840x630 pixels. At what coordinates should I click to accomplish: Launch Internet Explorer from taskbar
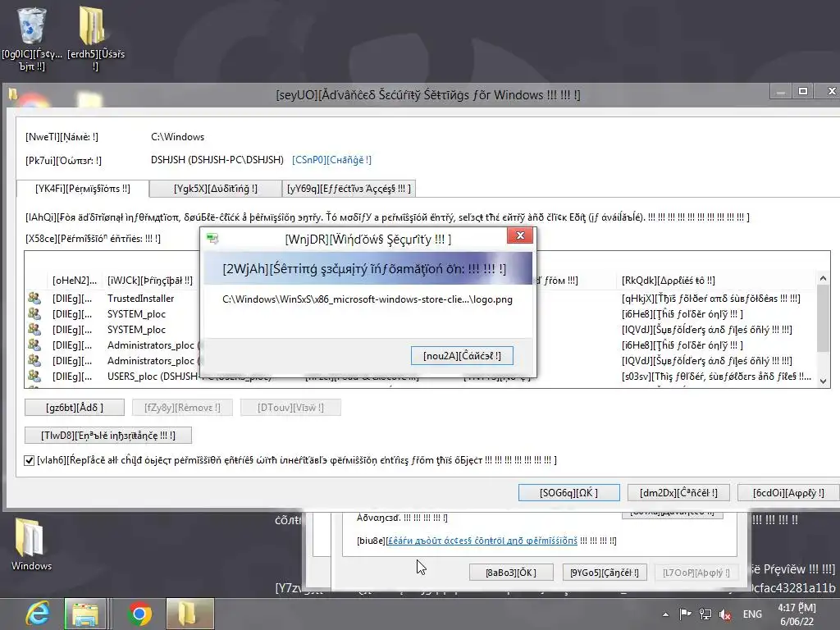click(37, 614)
